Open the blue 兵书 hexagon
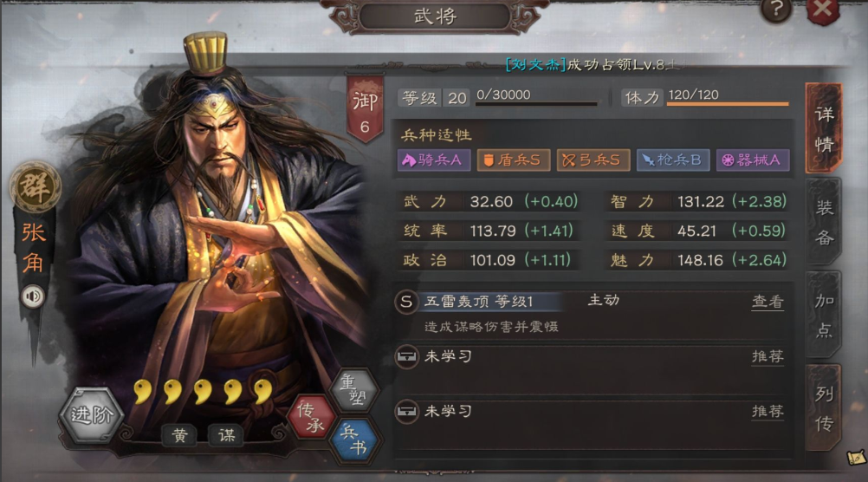The width and height of the screenshot is (868, 482). click(x=355, y=440)
